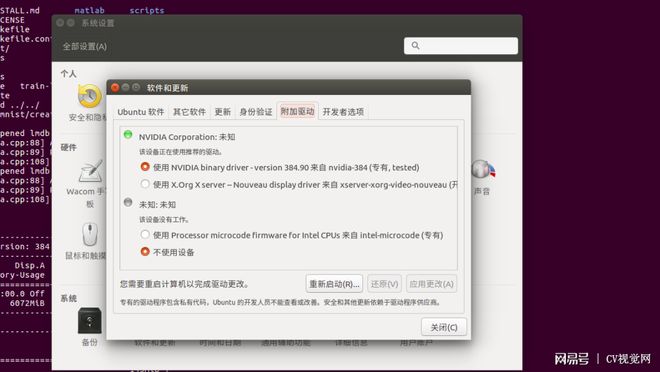Click the 该设备没有工作 status text

[x=165, y=220]
